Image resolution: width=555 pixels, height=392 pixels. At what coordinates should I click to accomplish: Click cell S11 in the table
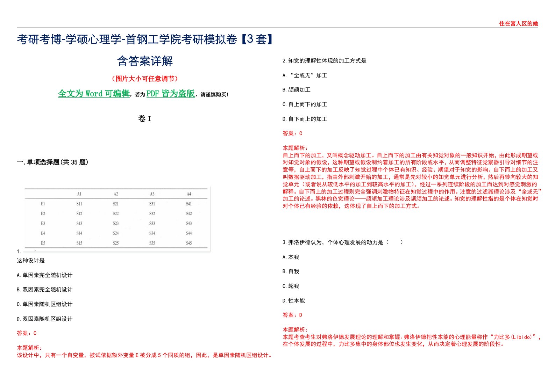pos(79,204)
